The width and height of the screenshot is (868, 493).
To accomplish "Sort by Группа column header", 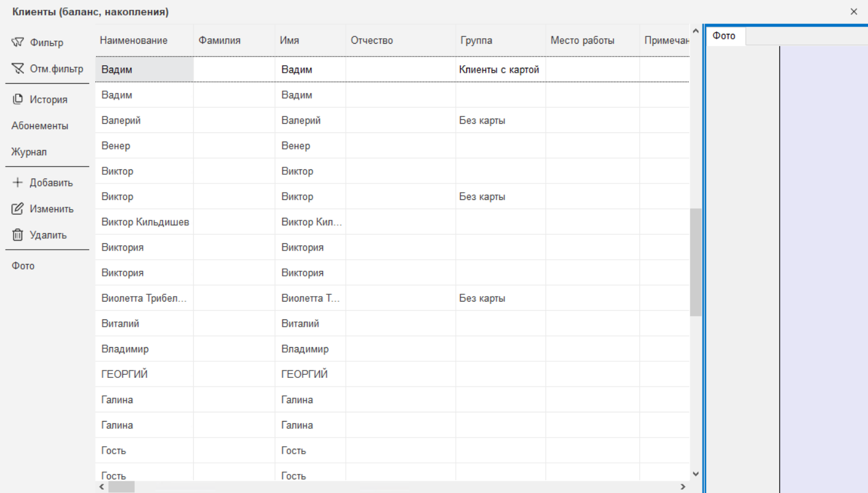I will [x=476, y=41].
